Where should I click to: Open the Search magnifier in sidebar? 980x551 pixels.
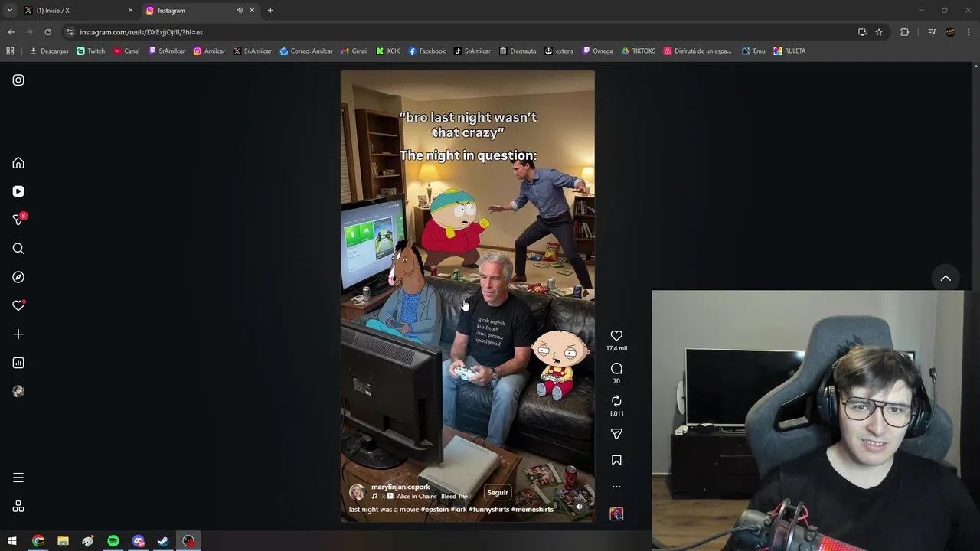(x=18, y=249)
